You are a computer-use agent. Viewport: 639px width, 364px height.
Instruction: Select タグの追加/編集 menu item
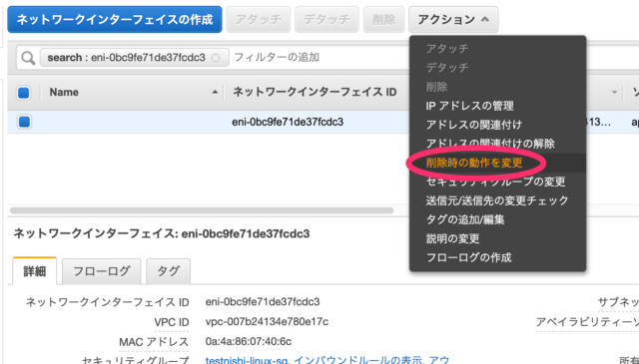pos(465,219)
